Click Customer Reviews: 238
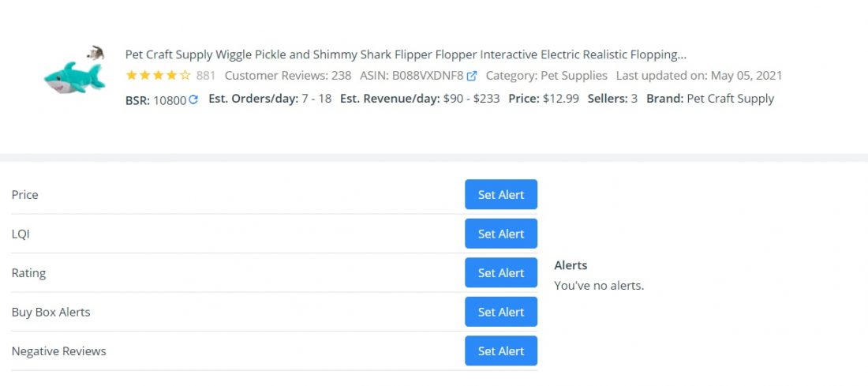 click(x=288, y=75)
